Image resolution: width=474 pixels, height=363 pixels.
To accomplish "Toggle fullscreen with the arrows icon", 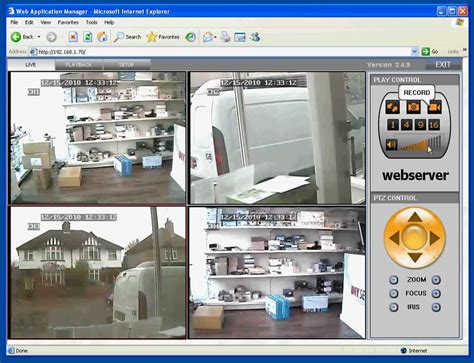I will tap(392, 108).
